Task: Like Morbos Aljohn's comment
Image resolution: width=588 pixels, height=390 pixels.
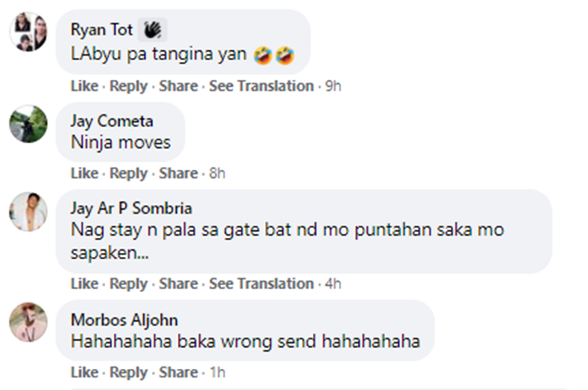Action: coord(84,372)
